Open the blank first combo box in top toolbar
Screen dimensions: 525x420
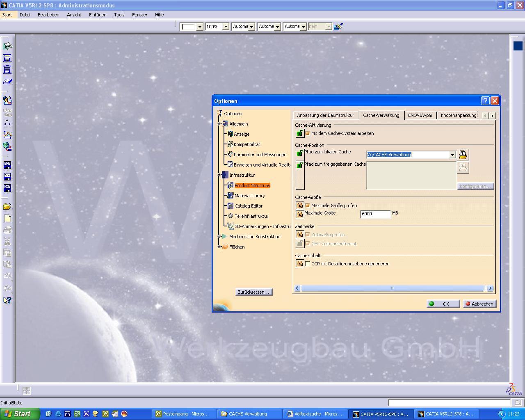tap(200, 27)
